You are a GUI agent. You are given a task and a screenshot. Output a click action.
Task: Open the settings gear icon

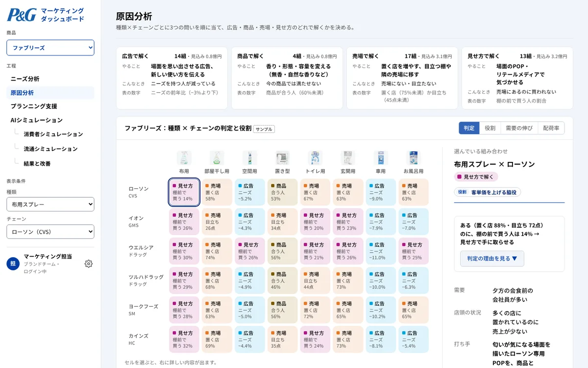[x=88, y=263]
